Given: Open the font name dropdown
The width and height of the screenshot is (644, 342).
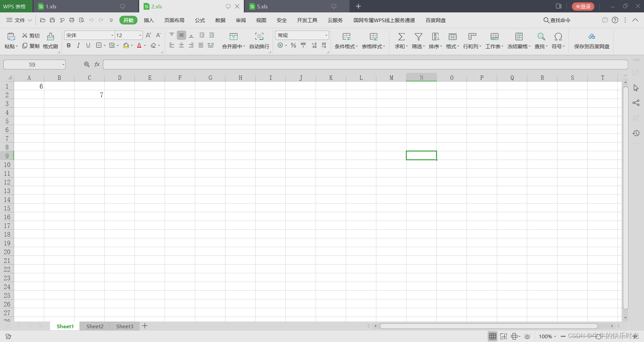Looking at the screenshot, I should click(112, 35).
